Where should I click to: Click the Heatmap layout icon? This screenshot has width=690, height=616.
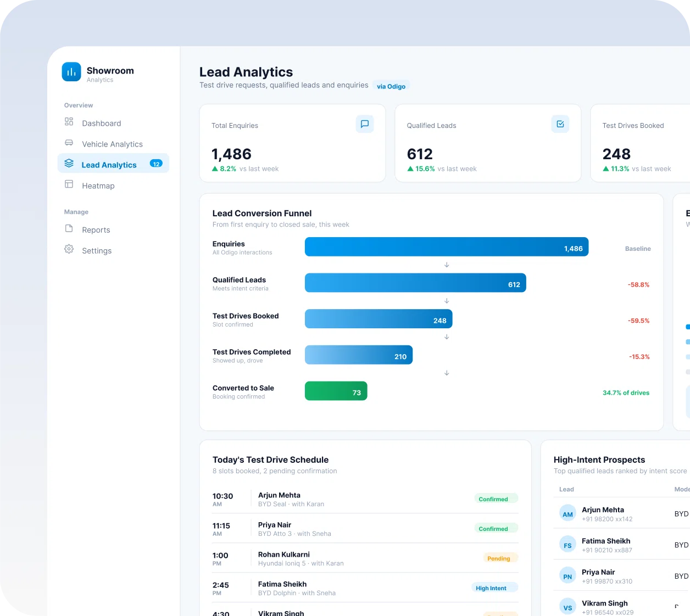(69, 184)
